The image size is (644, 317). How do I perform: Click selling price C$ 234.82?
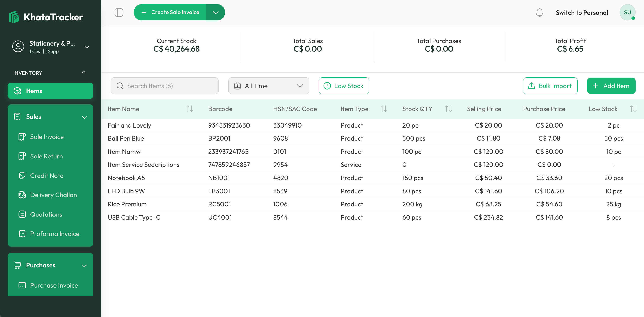click(488, 217)
